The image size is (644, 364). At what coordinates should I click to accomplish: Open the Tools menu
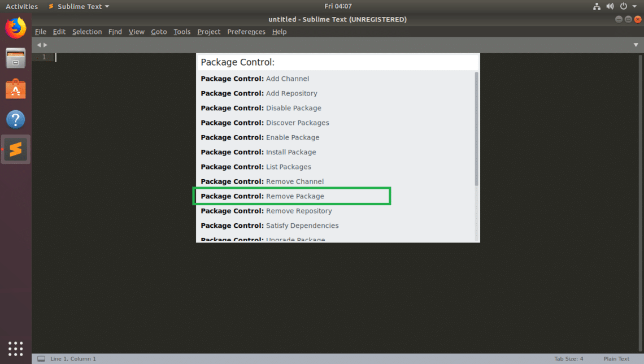click(x=182, y=32)
